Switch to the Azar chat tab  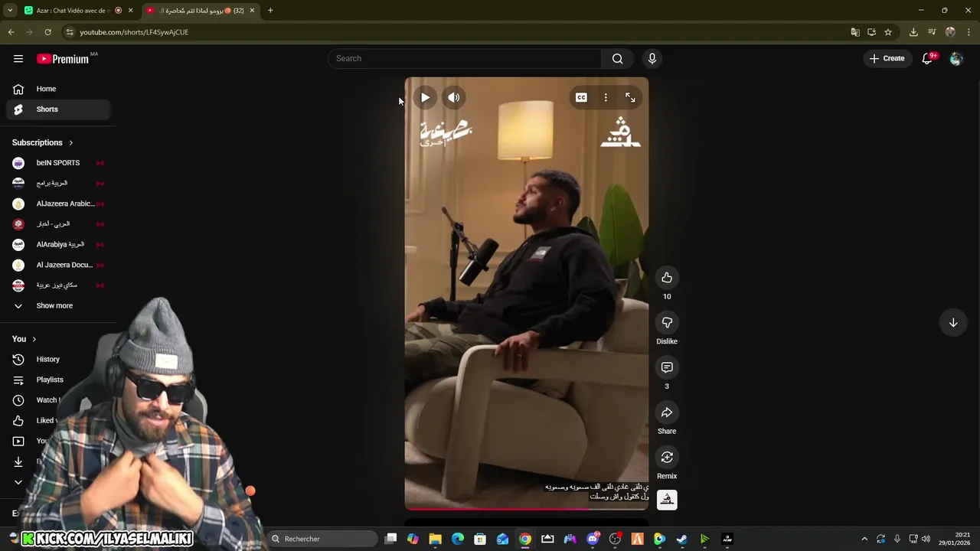tap(73, 11)
